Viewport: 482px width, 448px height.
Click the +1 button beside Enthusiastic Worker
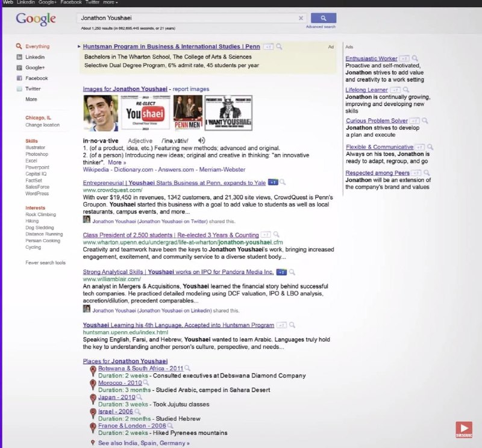point(404,58)
